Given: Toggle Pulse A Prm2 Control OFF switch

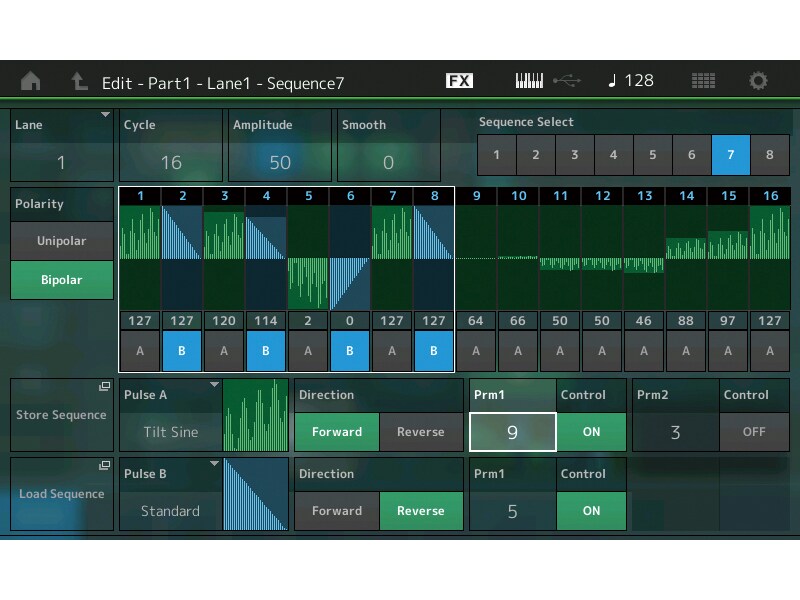Looking at the screenshot, I should coord(754,432).
